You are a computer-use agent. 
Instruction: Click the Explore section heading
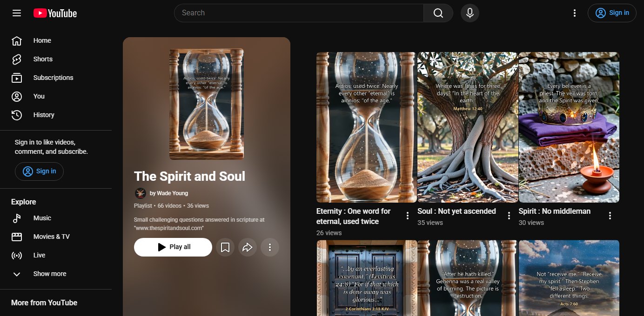tap(24, 202)
